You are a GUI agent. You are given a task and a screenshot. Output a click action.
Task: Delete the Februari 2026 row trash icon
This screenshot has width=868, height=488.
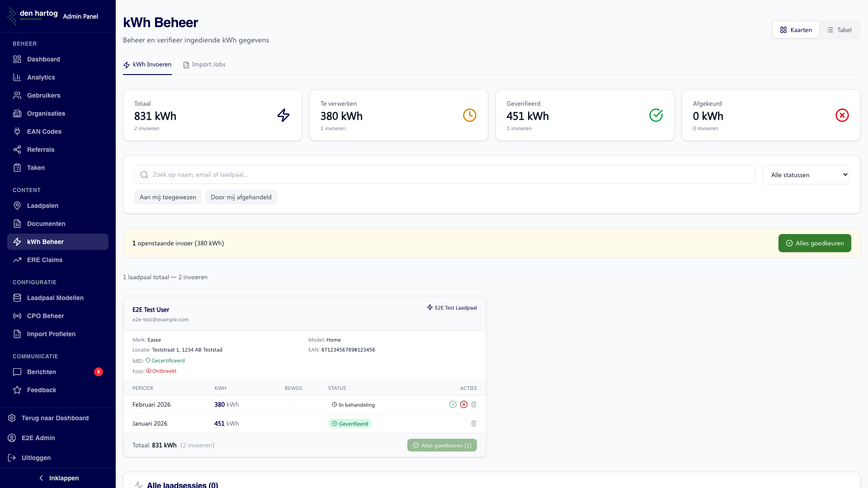pos(474,404)
